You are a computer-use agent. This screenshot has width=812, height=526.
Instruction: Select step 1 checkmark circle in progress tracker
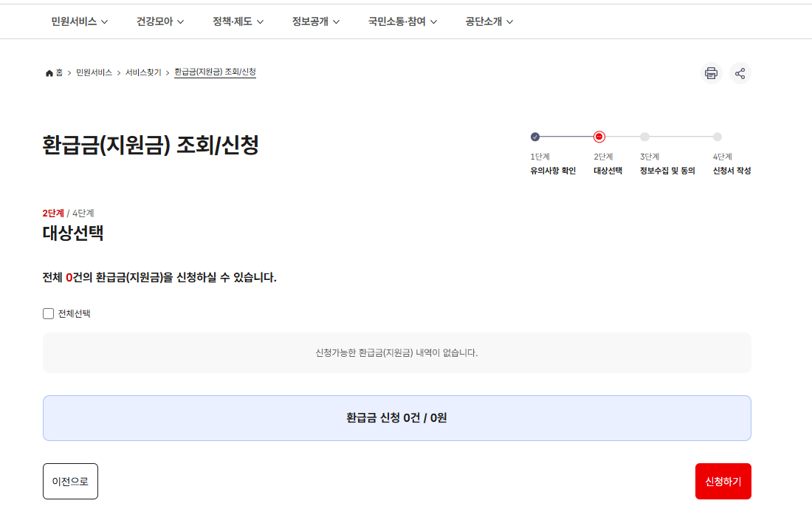tap(535, 137)
